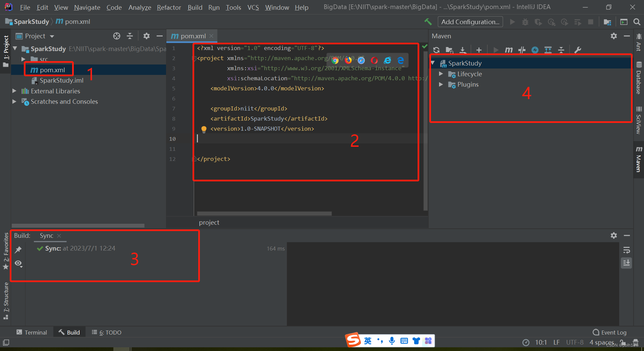Toggle Maven Offline Mode
The image size is (644, 351).
tap(522, 50)
